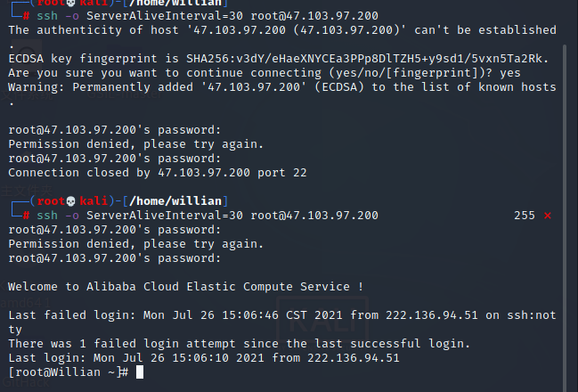The width and height of the screenshot is (578, 392).
Task: Click the red hash symbol before the second ssh command
Action: tap(26, 216)
